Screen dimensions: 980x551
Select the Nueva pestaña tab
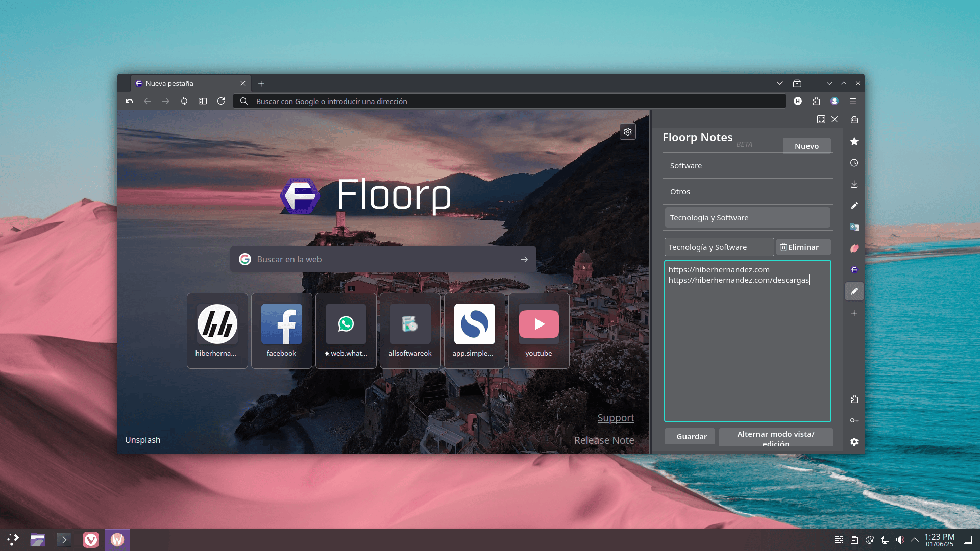point(184,83)
